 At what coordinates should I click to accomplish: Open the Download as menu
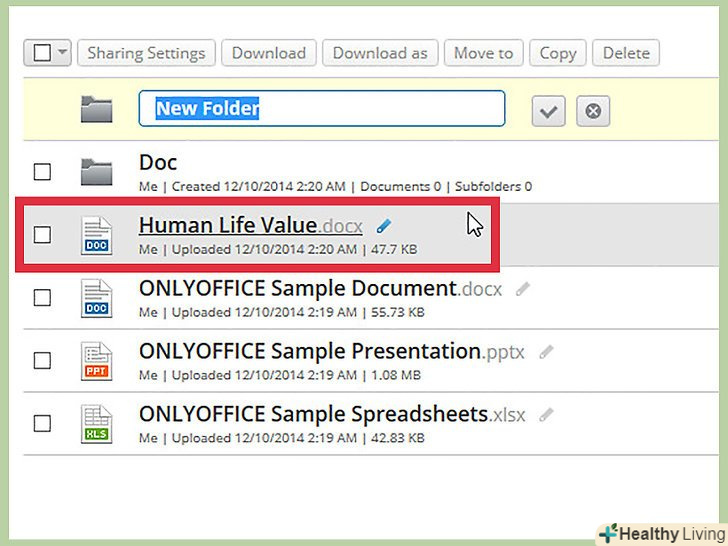[x=380, y=53]
